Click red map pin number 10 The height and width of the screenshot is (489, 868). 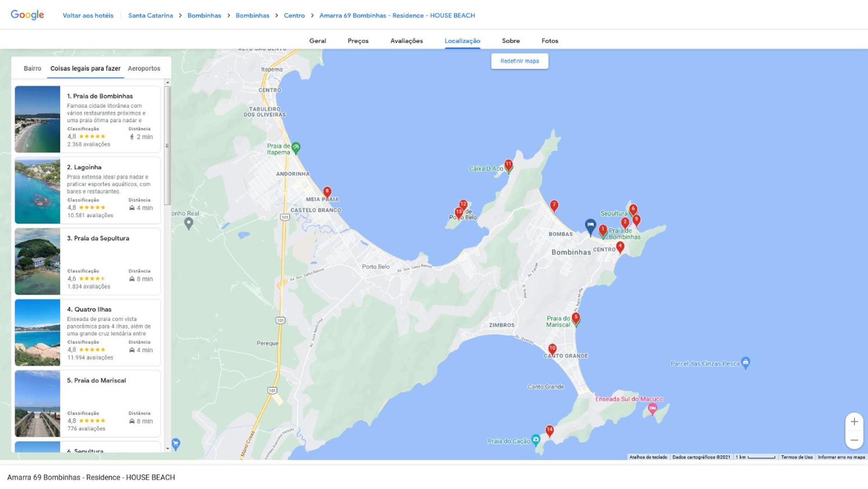click(552, 349)
